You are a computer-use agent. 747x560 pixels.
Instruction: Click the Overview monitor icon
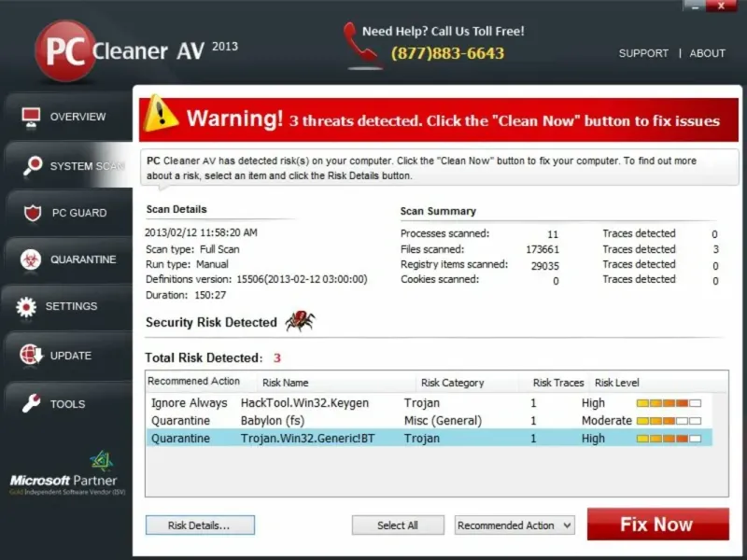[31, 118]
